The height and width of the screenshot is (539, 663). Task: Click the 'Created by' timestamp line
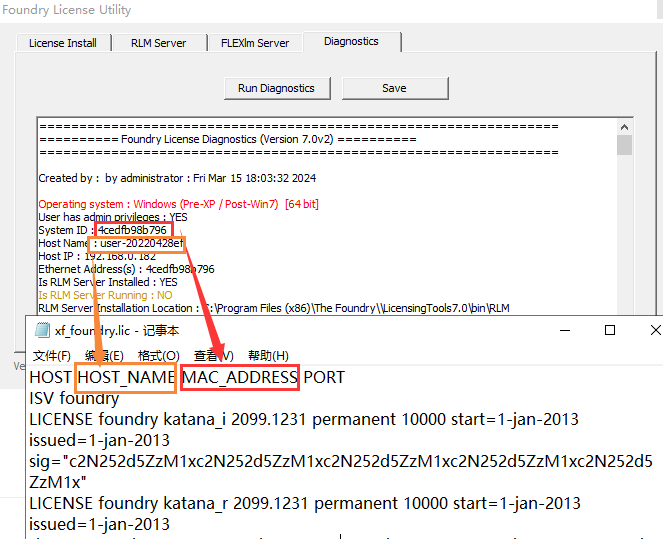click(x=177, y=178)
